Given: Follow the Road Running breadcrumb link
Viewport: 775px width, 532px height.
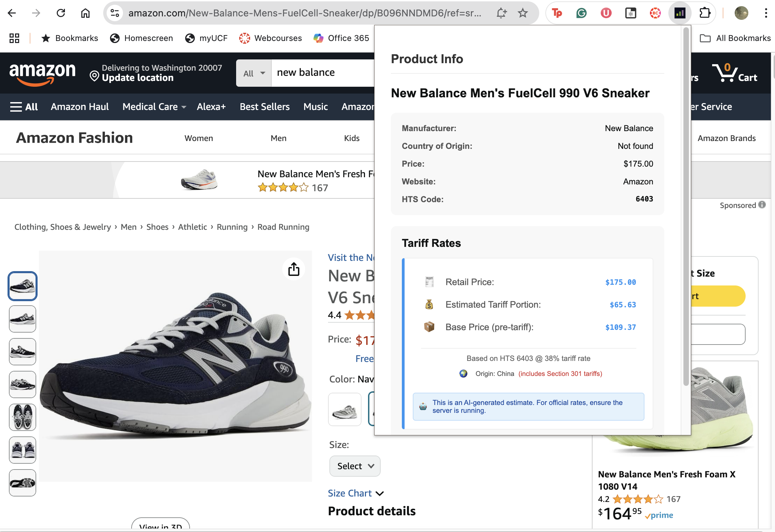Looking at the screenshot, I should coord(283,227).
